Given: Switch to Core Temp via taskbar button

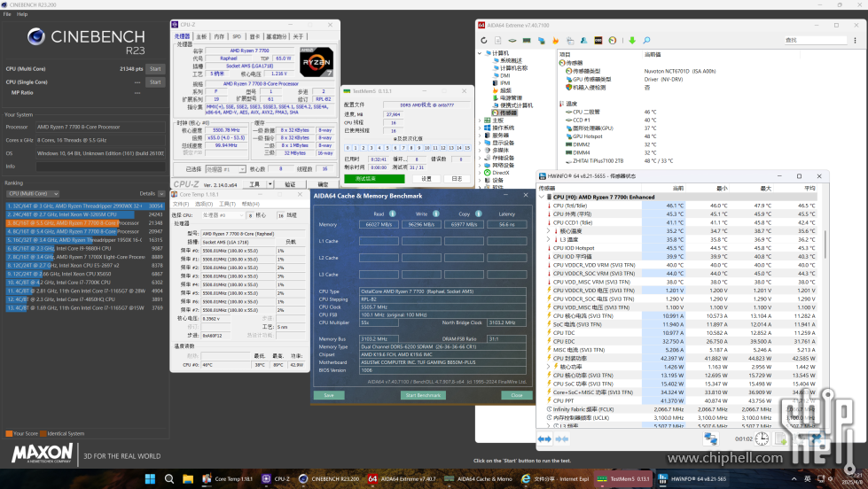Looking at the screenshot, I should tap(228, 479).
